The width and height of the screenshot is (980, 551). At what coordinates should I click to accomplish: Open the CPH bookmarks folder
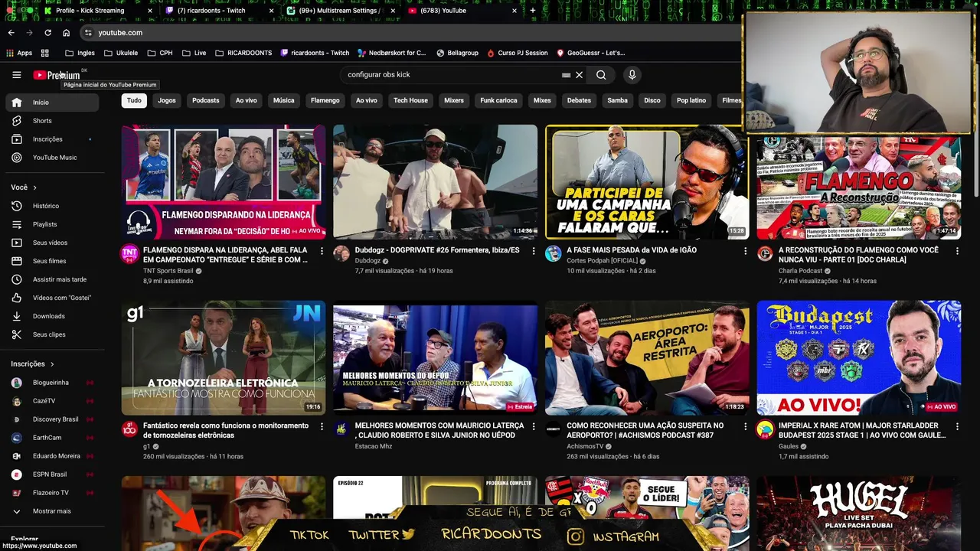point(160,53)
